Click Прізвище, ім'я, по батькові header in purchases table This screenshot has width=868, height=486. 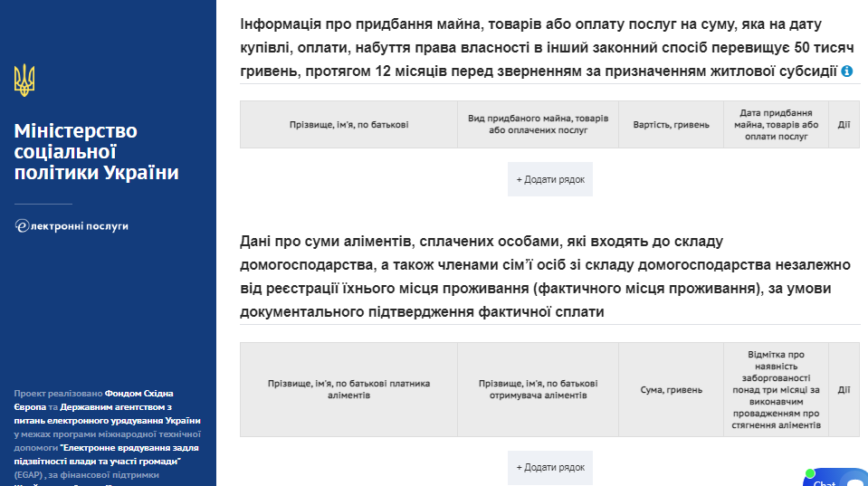click(x=348, y=125)
